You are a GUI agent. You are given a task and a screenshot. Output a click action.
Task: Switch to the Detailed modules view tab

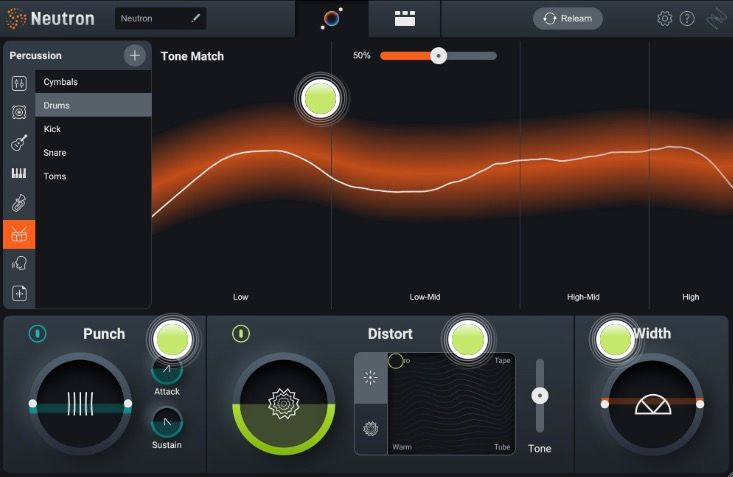pyautogui.click(x=404, y=19)
